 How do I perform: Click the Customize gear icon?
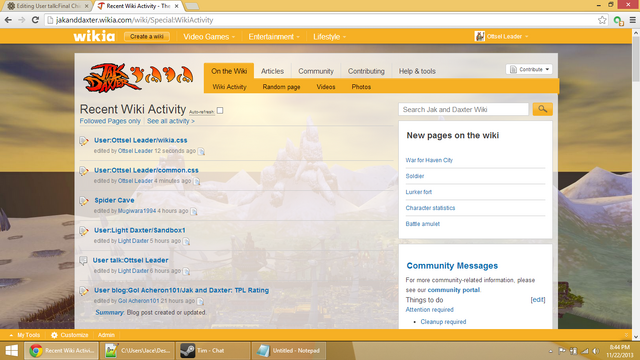pos(54,335)
